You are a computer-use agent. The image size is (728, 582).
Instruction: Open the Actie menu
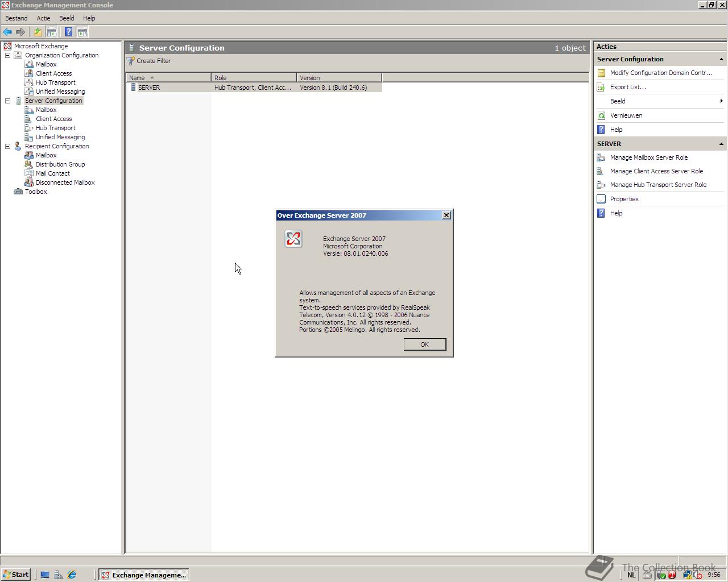click(44, 18)
